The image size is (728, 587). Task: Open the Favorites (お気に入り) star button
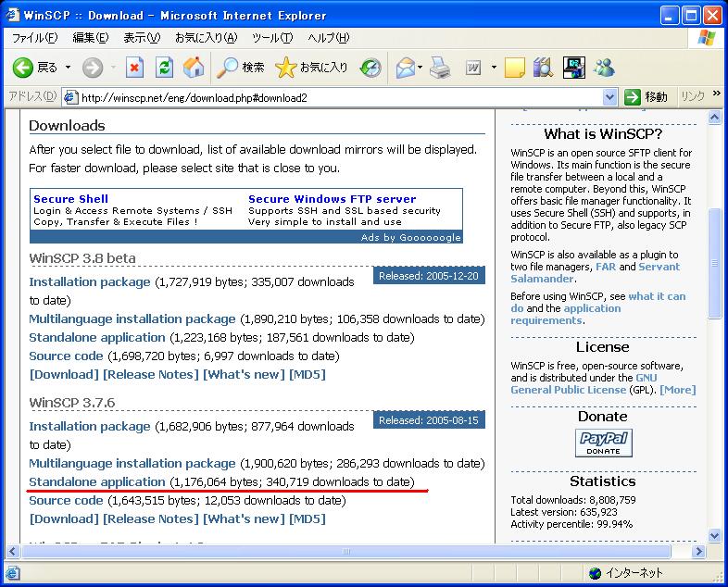[x=312, y=68]
